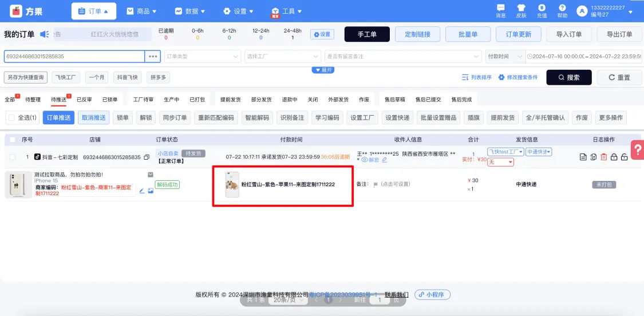Screen dimensions: 644x316
Task: Click the corgi custom design thumbnail
Action: [232, 184]
